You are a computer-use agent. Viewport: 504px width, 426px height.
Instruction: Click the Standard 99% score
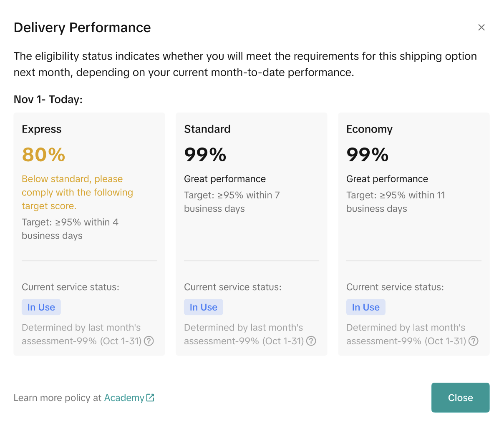[205, 155]
